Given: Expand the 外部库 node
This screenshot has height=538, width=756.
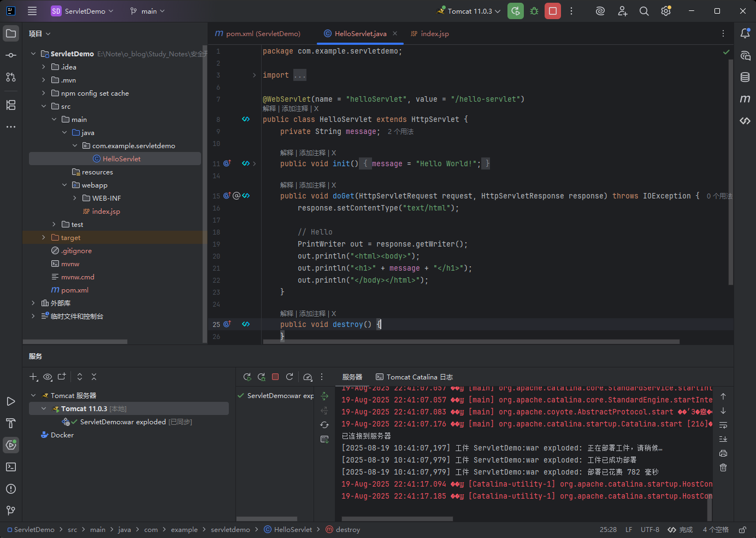Looking at the screenshot, I should click(x=33, y=303).
